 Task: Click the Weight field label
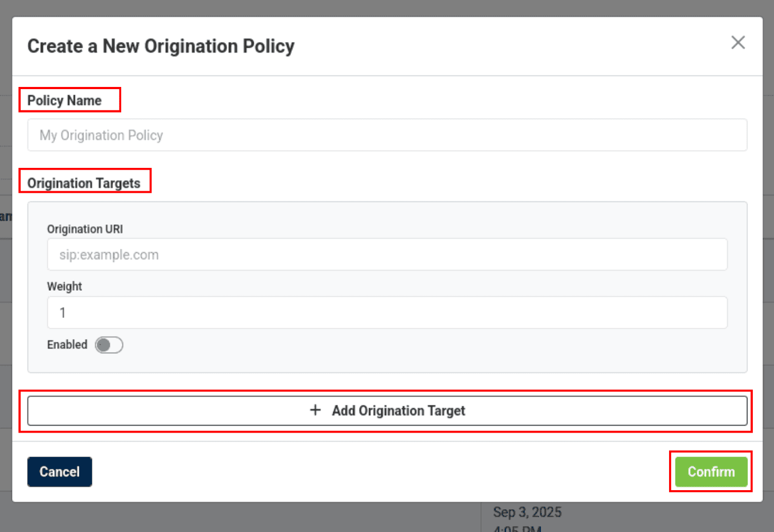(65, 286)
